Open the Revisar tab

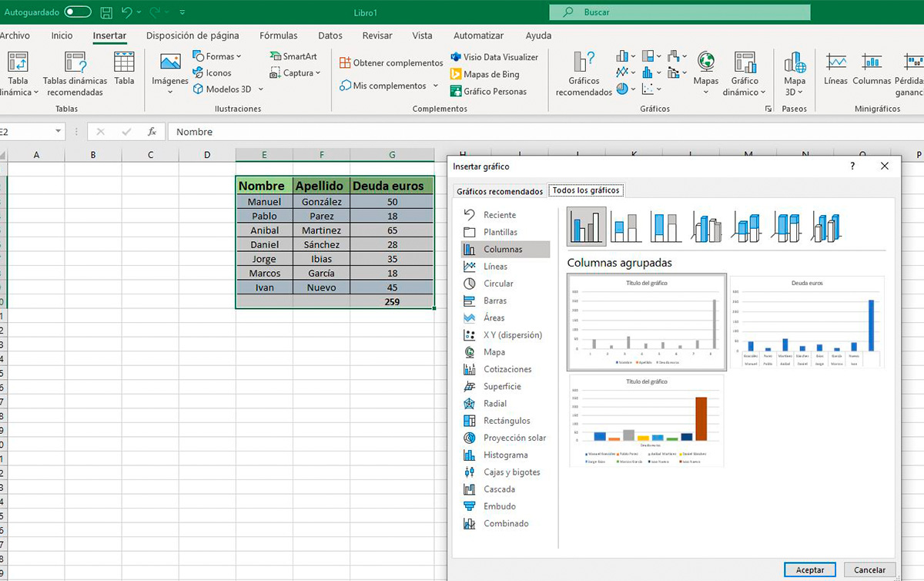coord(377,35)
